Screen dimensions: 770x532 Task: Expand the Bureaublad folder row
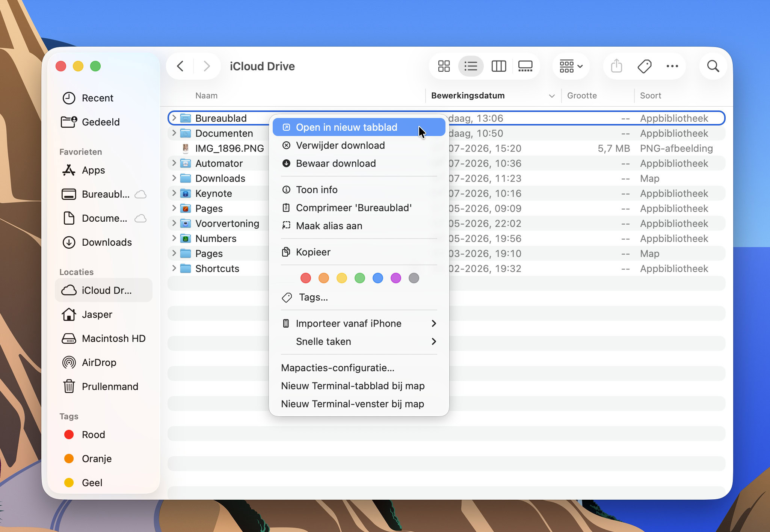click(x=174, y=118)
